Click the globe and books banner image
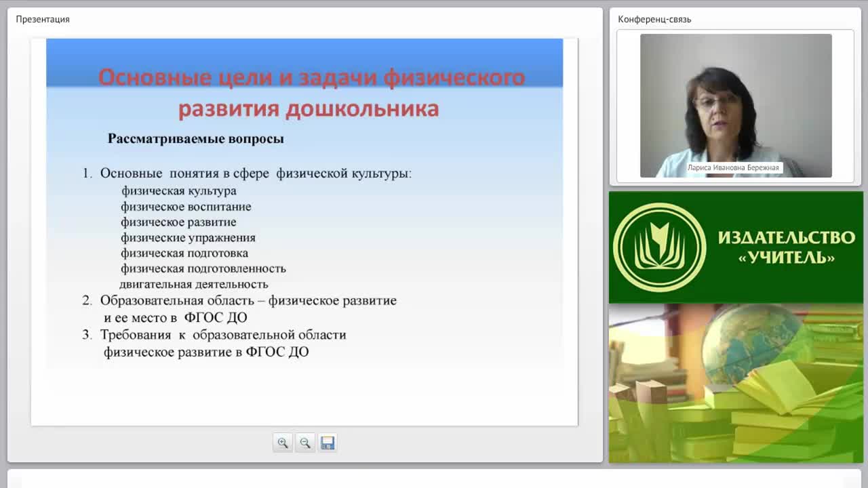This screenshot has width=868, height=488. tap(736, 383)
